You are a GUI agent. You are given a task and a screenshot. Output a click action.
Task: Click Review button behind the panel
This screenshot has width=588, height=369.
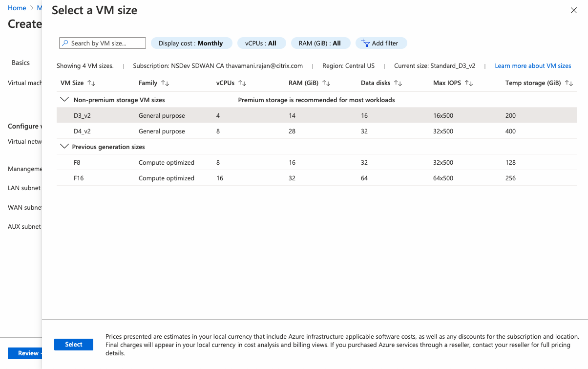point(25,353)
